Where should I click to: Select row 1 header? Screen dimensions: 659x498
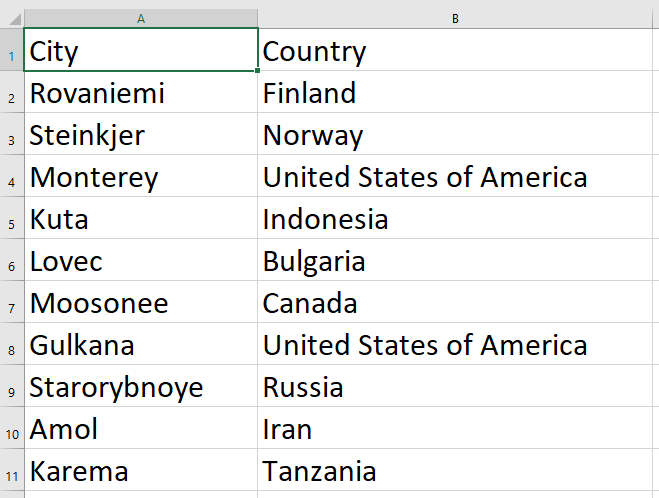coord(12,52)
